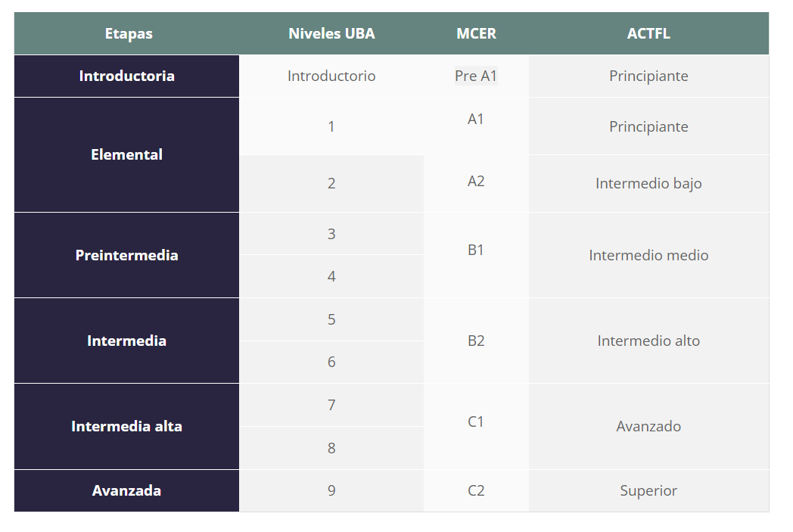Select the Intermedia alta stage cell
Viewport: 793px width, 532px height.
pyautogui.click(x=126, y=426)
